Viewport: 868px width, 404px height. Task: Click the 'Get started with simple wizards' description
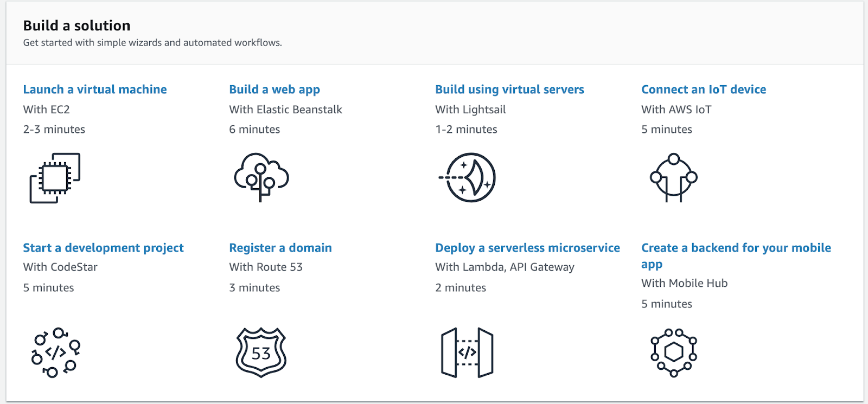click(152, 42)
